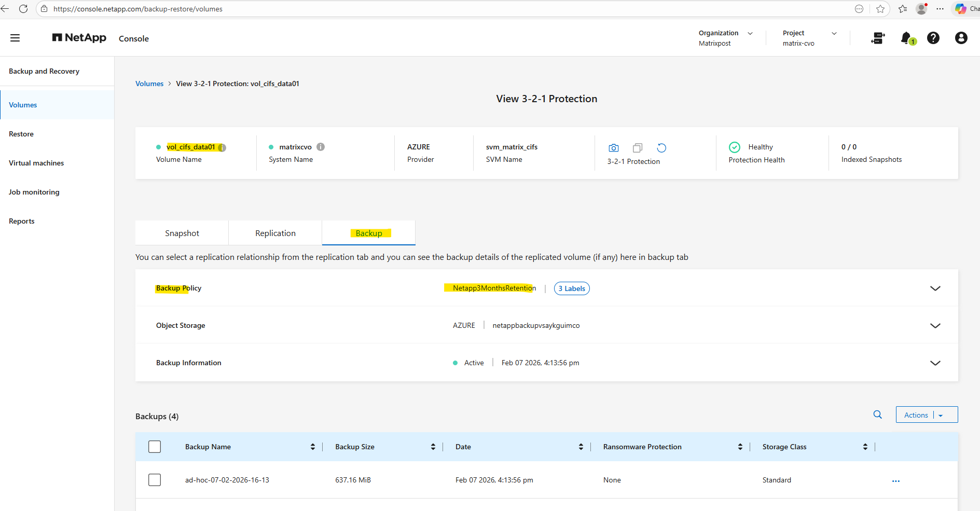This screenshot has width=980, height=511.
Task: Expand the Backup Policy row
Action: 935,288
